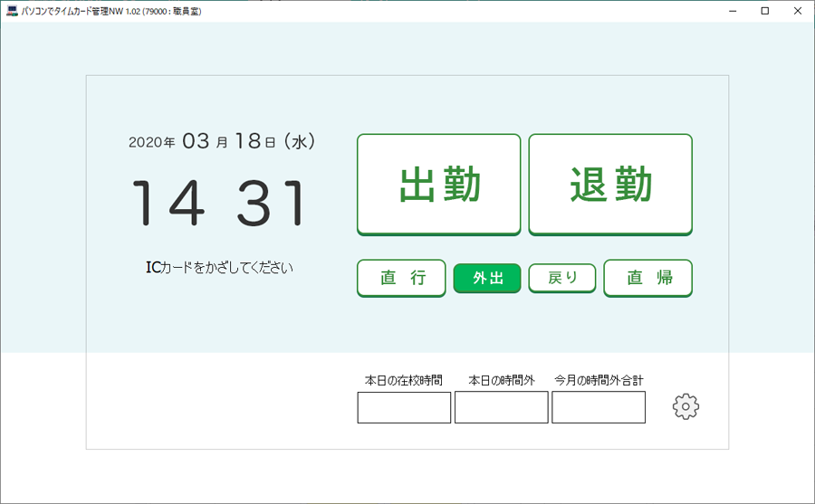
Task: Click the clock display 14 31
Action: 219,203
